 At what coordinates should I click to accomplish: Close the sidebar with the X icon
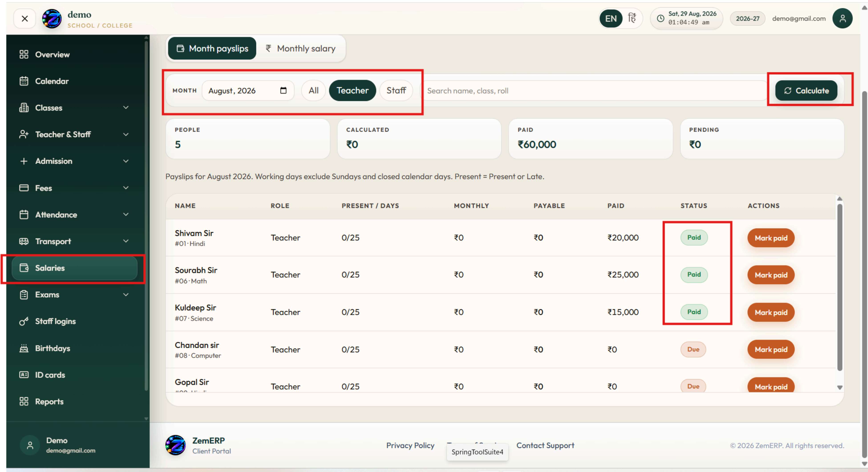25,18
